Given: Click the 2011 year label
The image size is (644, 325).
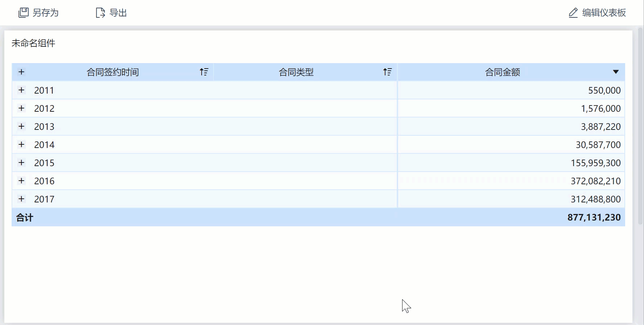Looking at the screenshot, I should [44, 90].
